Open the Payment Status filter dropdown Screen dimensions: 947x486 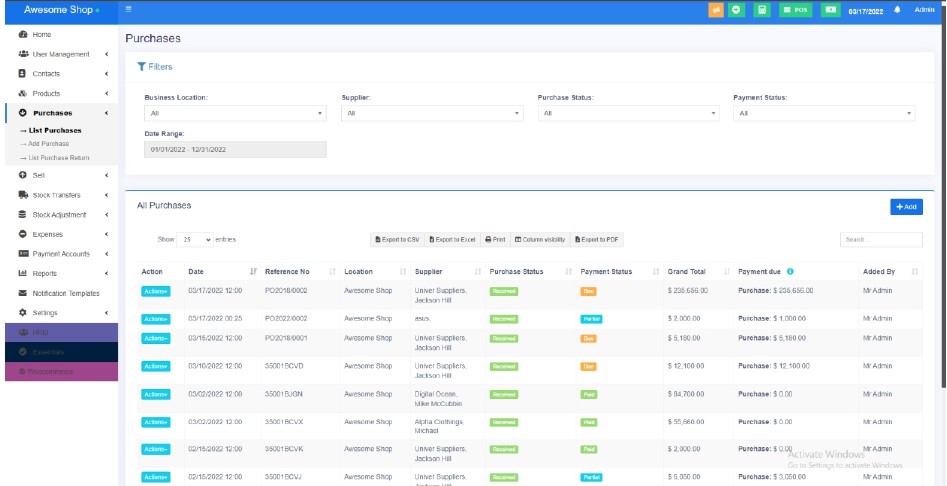click(x=823, y=114)
